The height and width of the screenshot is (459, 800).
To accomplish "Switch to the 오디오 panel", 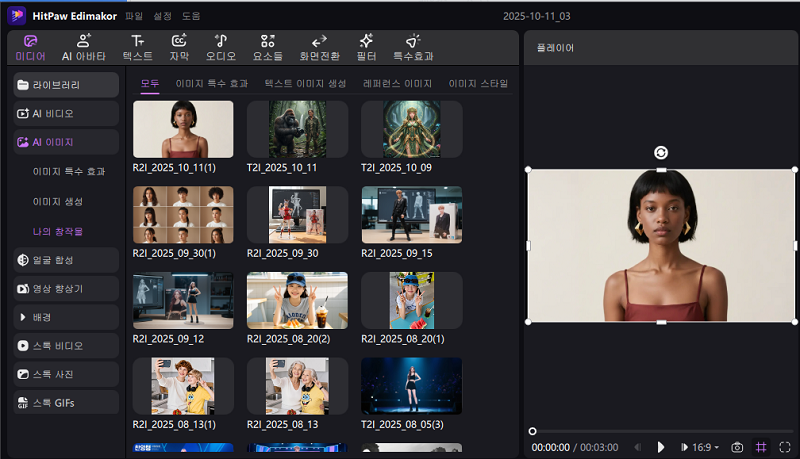I will click(x=221, y=47).
